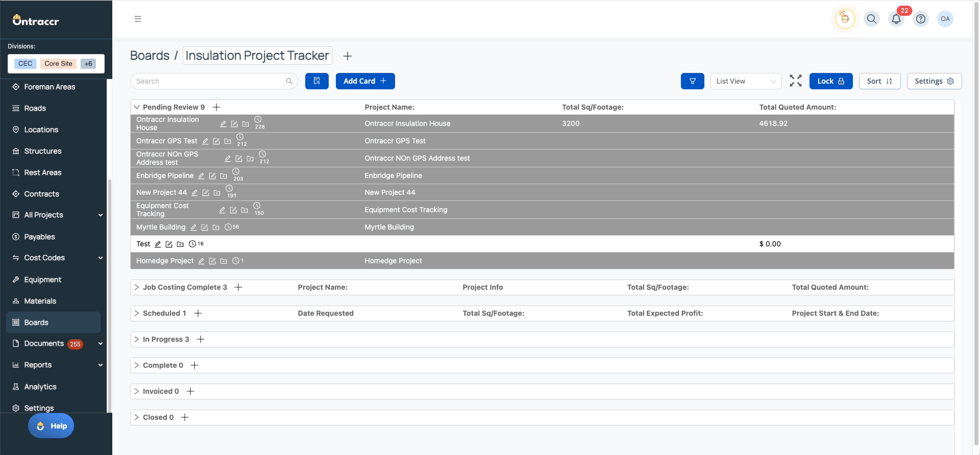
Task: Add a card to Pending Review with plus
Action: (x=216, y=107)
